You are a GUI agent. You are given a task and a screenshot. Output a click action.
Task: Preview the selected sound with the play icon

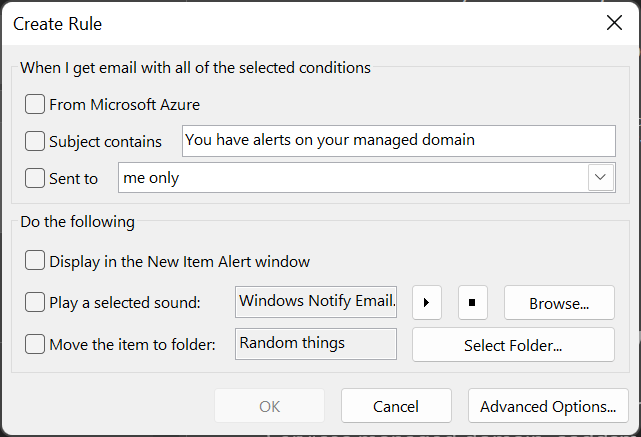(x=427, y=302)
